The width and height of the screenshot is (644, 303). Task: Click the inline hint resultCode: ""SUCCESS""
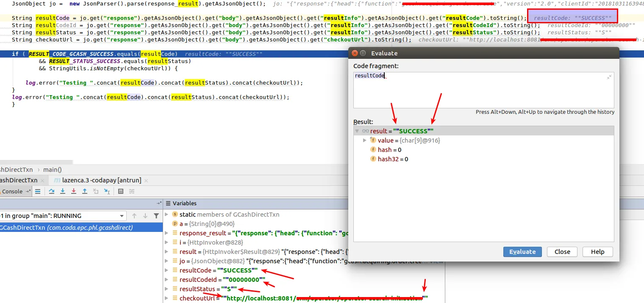pyautogui.click(x=572, y=18)
